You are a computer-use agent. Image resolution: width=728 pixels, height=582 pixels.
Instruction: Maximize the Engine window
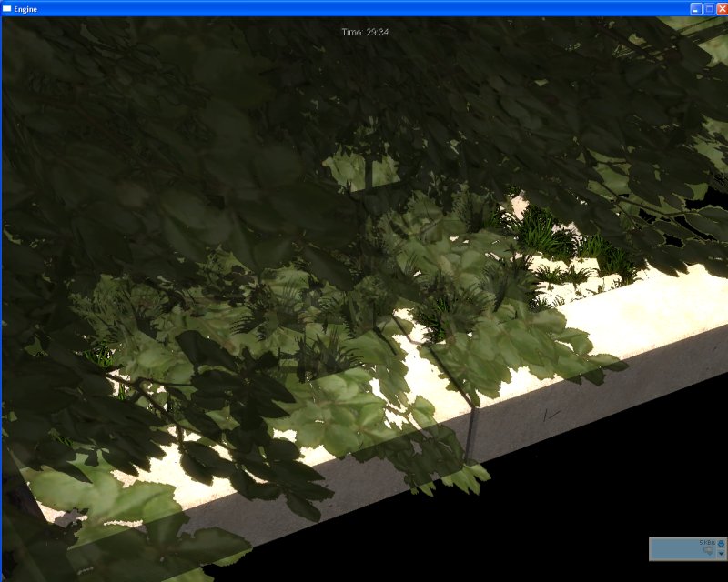709,8
